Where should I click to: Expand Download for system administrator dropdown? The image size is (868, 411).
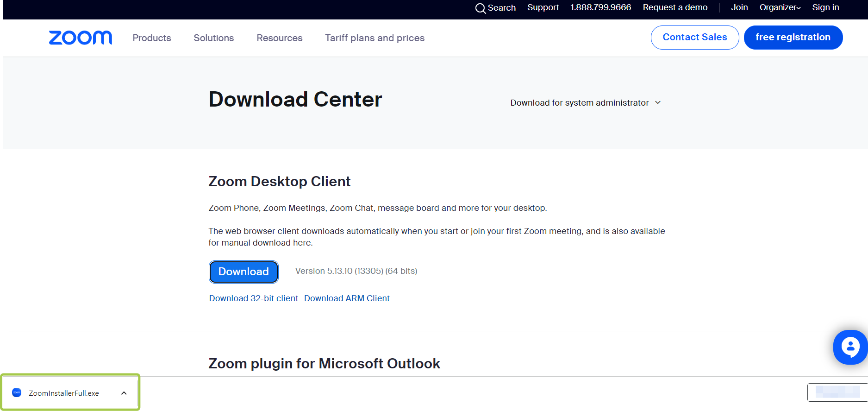(x=586, y=102)
